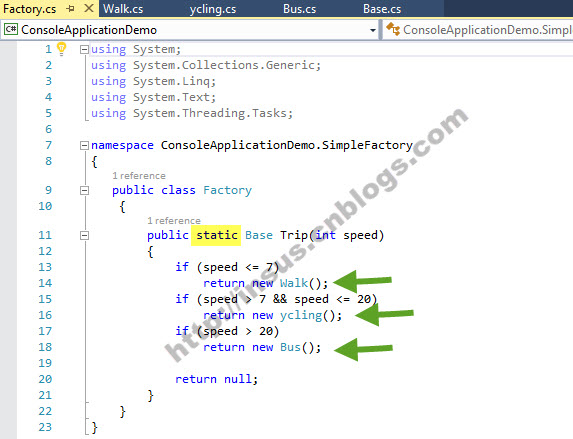Click the highlighted 'static' keyword
The width and height of the screenshot is (573, 439).
coord(216,235)
